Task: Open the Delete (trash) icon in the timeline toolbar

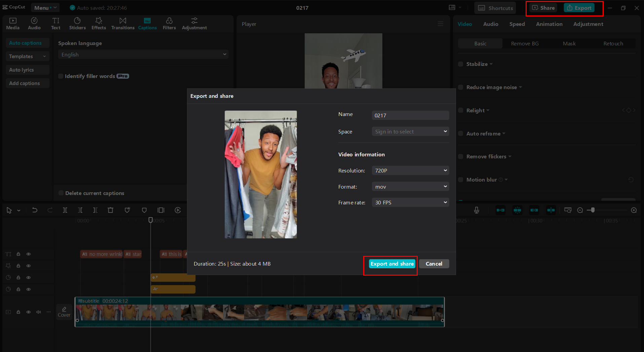Action: (x=110, y=210)
